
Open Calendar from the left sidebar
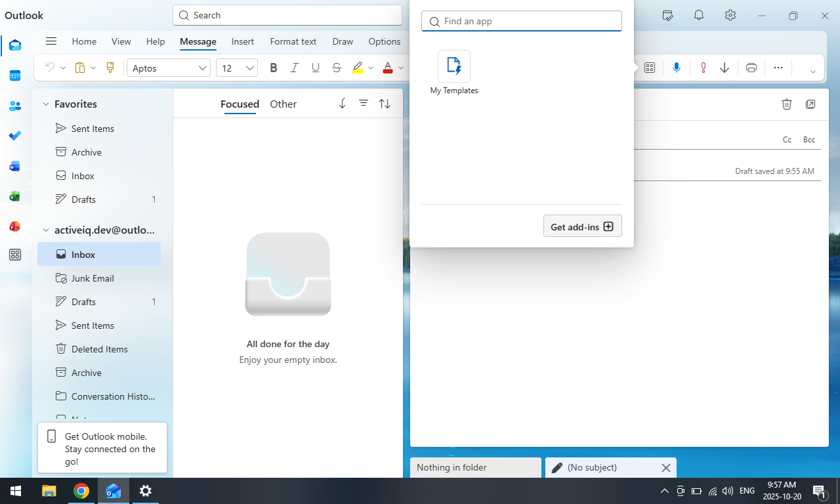pyautogui.click(x=15, y=75)
